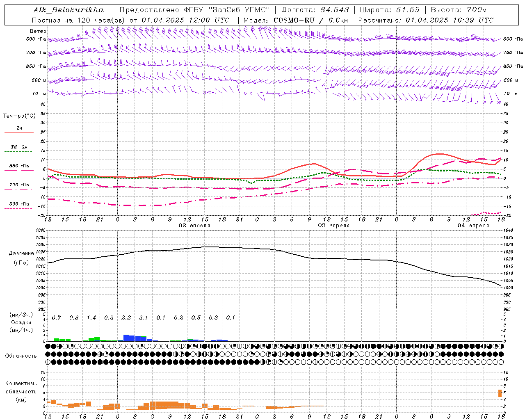Click the Ветер wind panel label
This screenshot has height=420, width=525.
pos(38,31)
